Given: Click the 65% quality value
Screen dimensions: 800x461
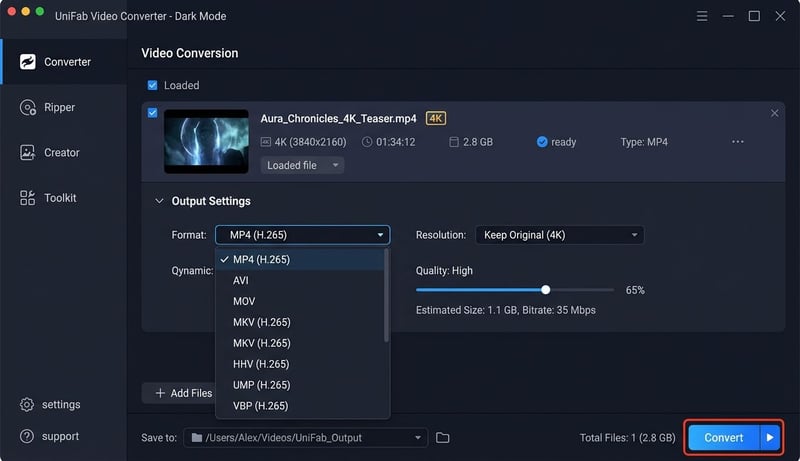Looking at the screenshot, I should [635, 290].
